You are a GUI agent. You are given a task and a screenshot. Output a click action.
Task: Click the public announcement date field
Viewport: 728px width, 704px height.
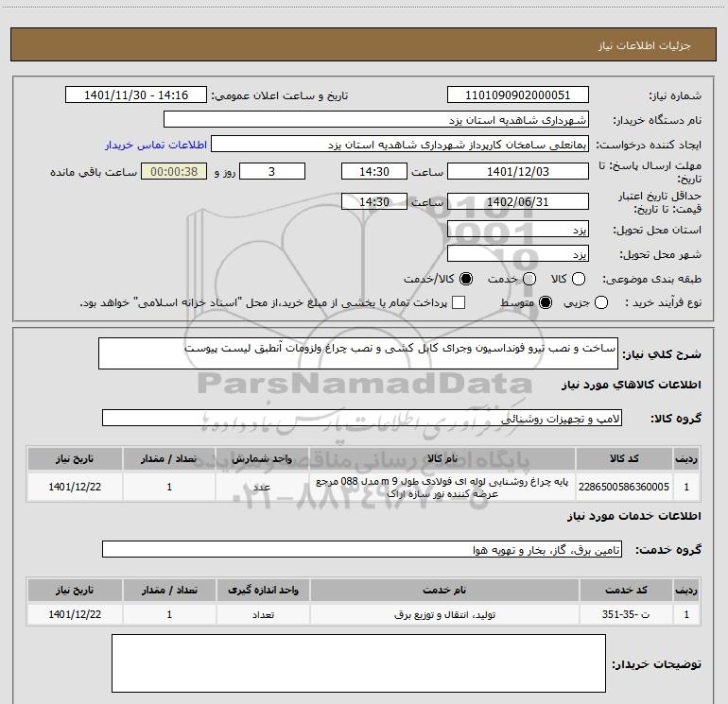(136, 95)
